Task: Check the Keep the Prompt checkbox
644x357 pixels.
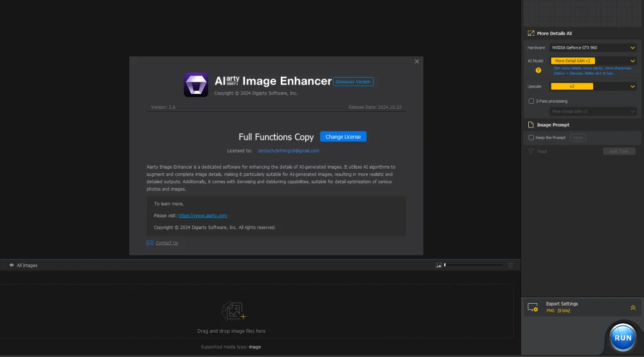Action: (x=531, y=137)
